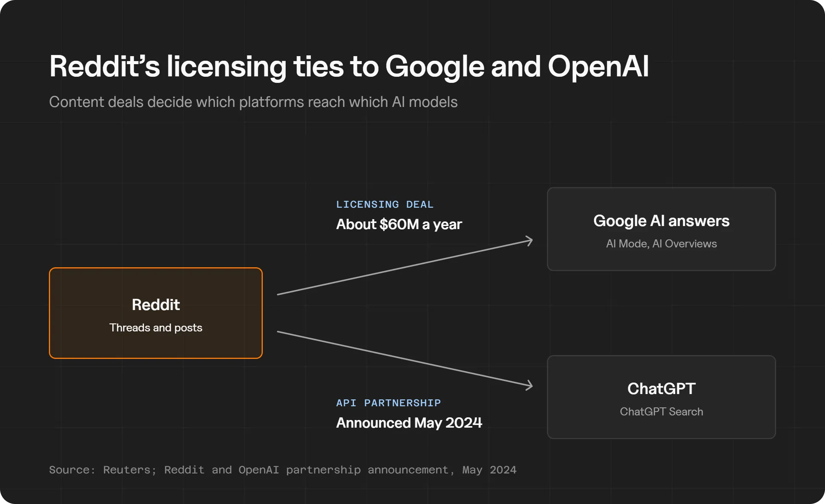Click the "Reddit" heading in the orange box

pos(156,305)
